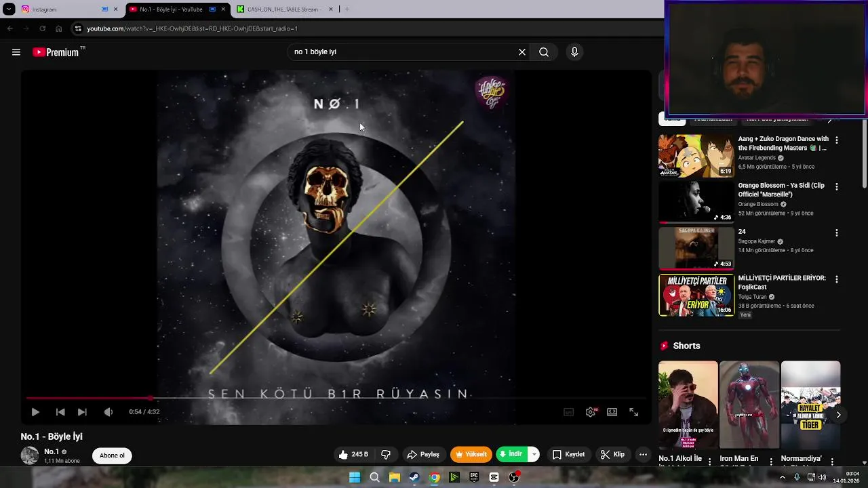Seek on the video progress bar
The image size is (868, 488).
pos(336,399)
